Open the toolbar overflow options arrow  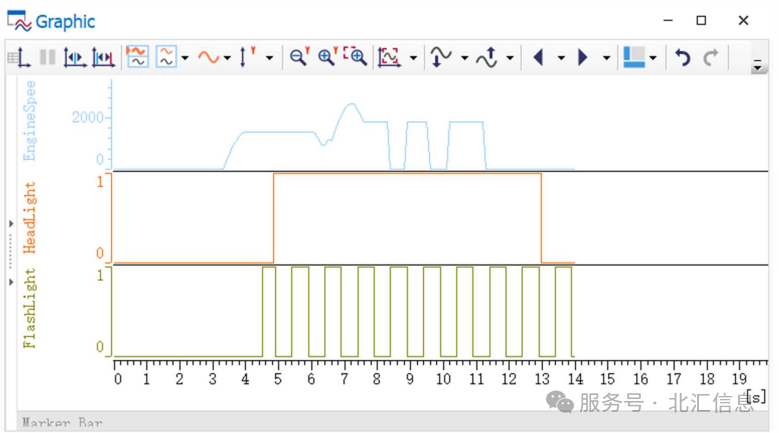[x=758, y=65]
